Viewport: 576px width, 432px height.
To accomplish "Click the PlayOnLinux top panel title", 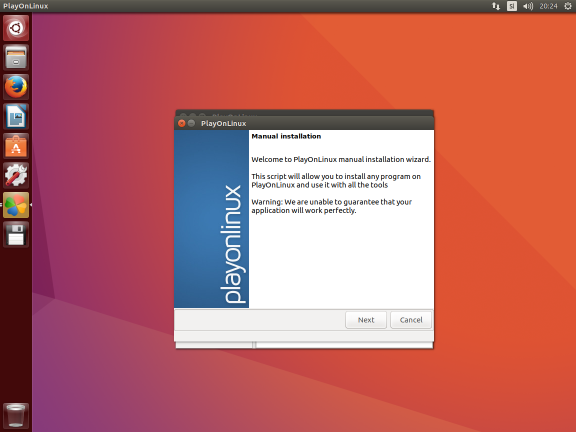I will pos(26,6).
